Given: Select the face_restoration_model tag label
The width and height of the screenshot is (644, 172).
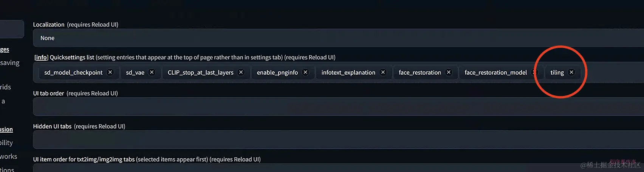Looking at the screenshot, I should pos(495,72).
